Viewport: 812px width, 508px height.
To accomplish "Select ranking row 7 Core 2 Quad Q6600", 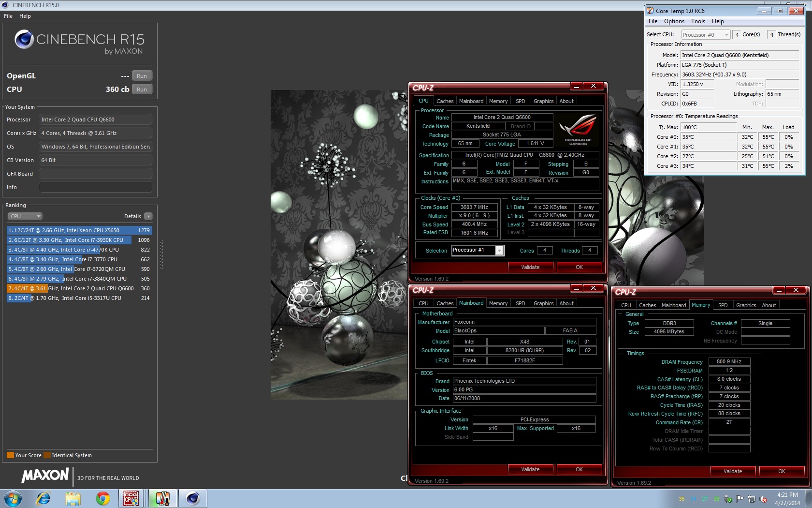I will coord(79,288).
